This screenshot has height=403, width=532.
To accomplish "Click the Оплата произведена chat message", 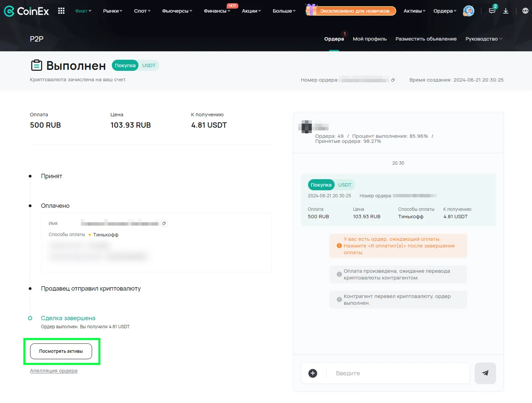I will click(x=398, y=274).
